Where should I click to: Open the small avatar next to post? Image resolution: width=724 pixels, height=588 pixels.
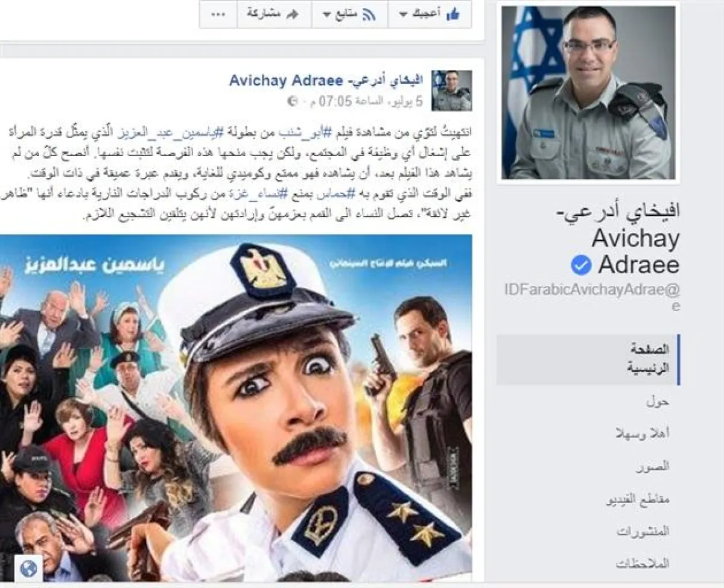point(452,90)
